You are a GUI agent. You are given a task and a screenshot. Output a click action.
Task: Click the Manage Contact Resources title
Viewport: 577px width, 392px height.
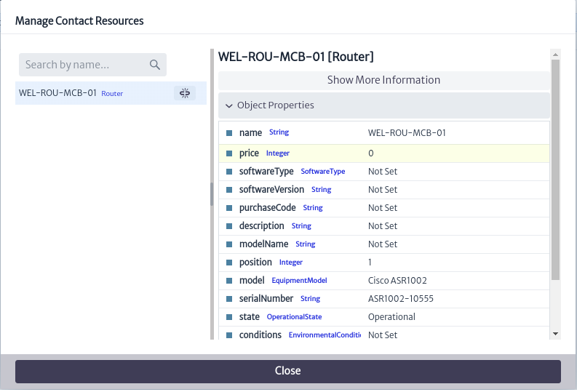pos(79,21)
